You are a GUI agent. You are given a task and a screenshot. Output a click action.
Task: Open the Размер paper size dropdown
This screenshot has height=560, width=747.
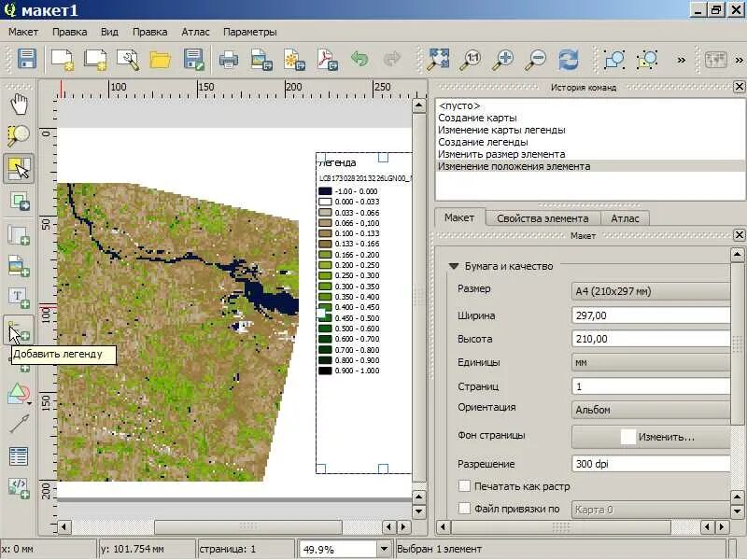point(651,290)
